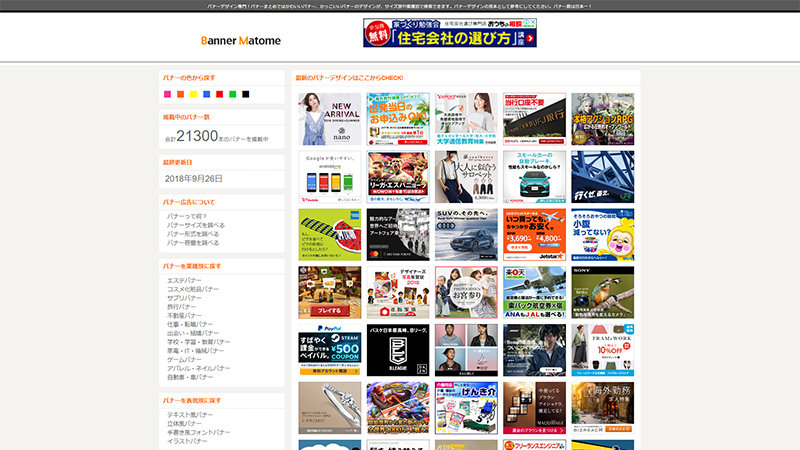Open the BIZREACH 海外勤務 banner thumbnail
800x450 pixels.
pyautogui.click(x=603, y=408)
